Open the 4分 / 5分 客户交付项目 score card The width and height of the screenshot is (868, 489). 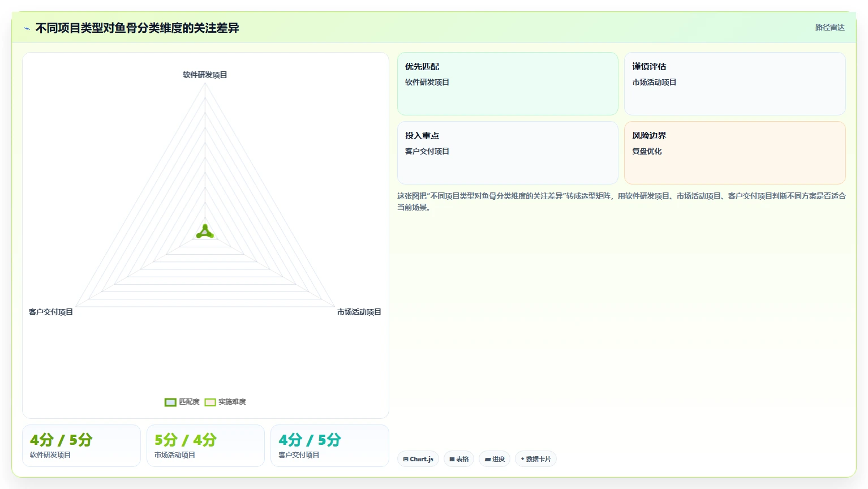click(330, 446)
